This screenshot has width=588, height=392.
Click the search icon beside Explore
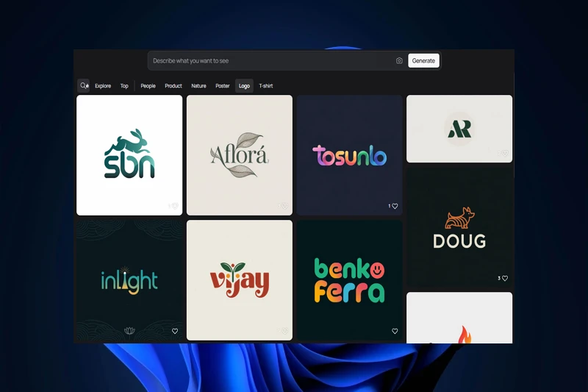coord(84,85)
